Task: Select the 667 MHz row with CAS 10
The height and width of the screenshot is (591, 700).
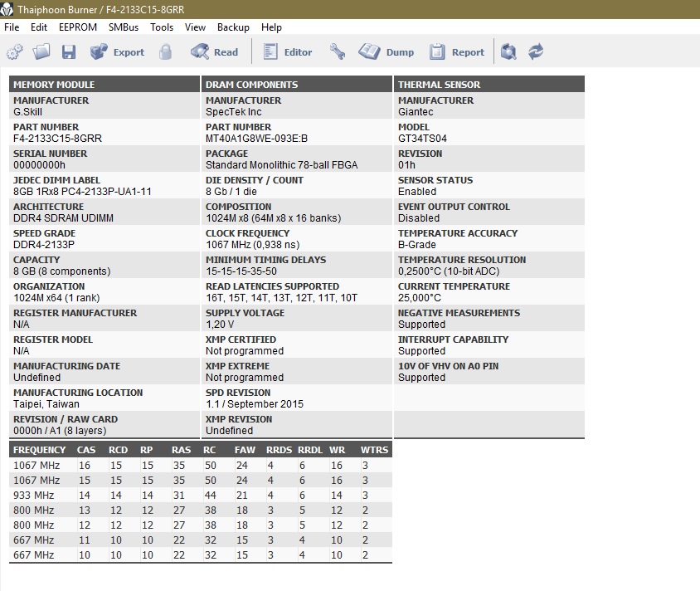Action: [201, 554]
